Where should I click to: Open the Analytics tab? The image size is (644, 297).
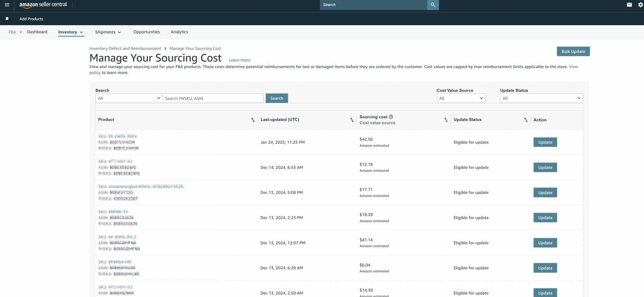pyautogui.click(x=179, y=32)
